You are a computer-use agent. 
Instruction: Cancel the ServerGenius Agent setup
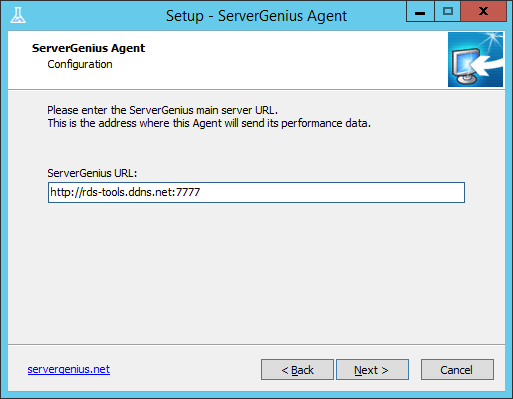click(457, 369)
